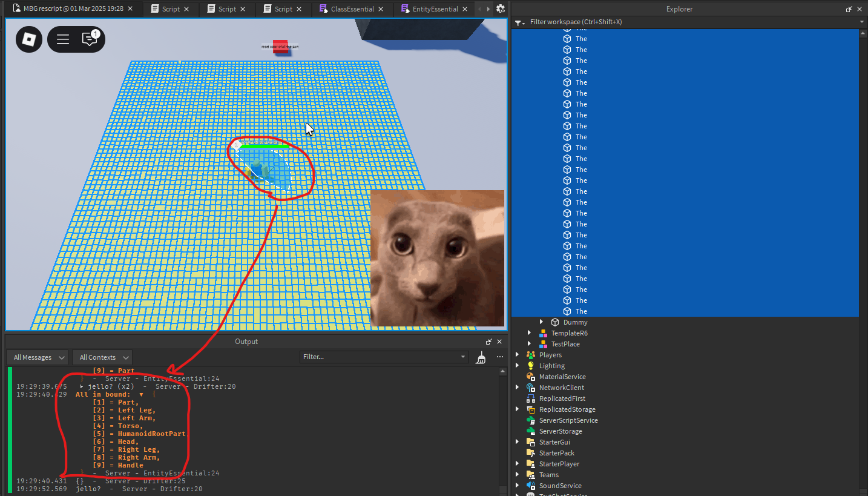Open the All Contexts dropdown
This screenshot has width=868, height=496.
coord(102,357)
